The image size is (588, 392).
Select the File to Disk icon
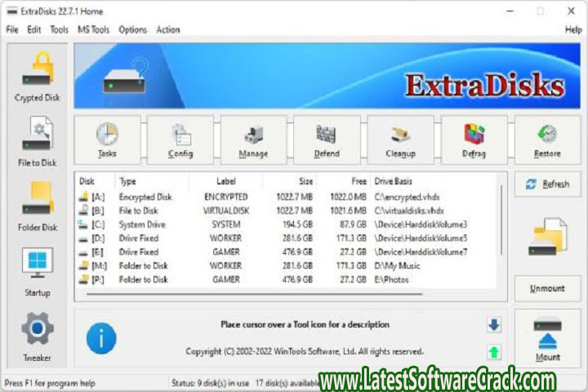click(37, 140)
